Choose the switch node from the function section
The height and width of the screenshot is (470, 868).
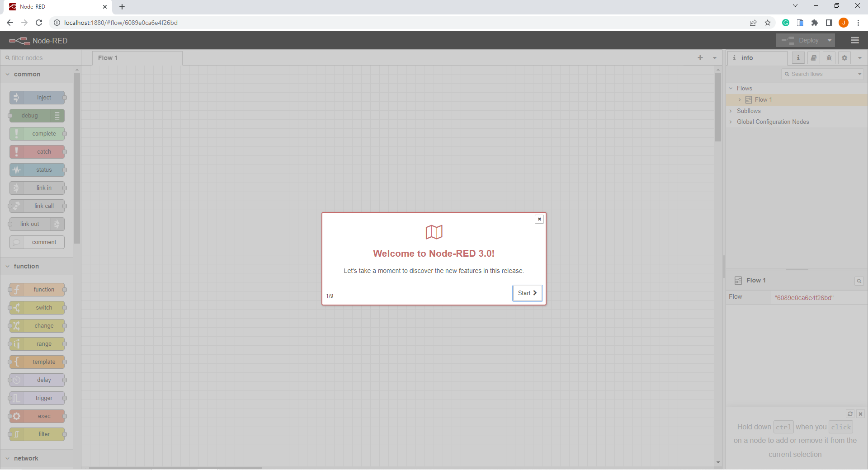pos(38,308)
